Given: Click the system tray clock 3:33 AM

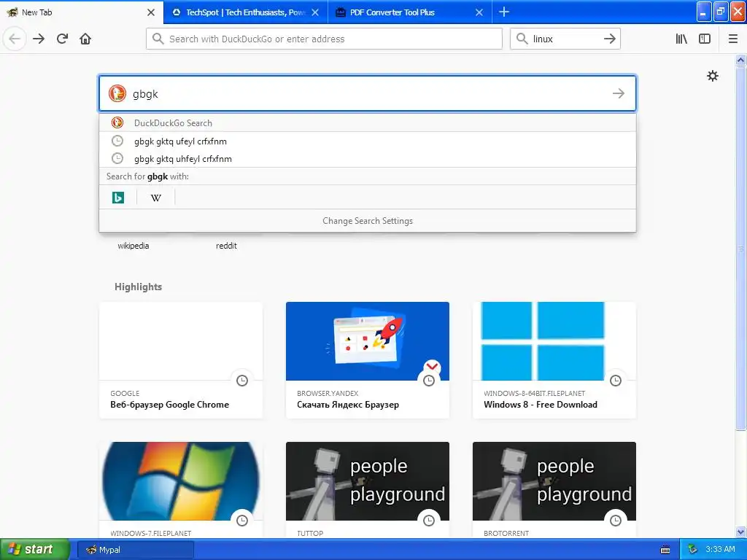Looking at the screenshot, I should (x=720, y=550).
